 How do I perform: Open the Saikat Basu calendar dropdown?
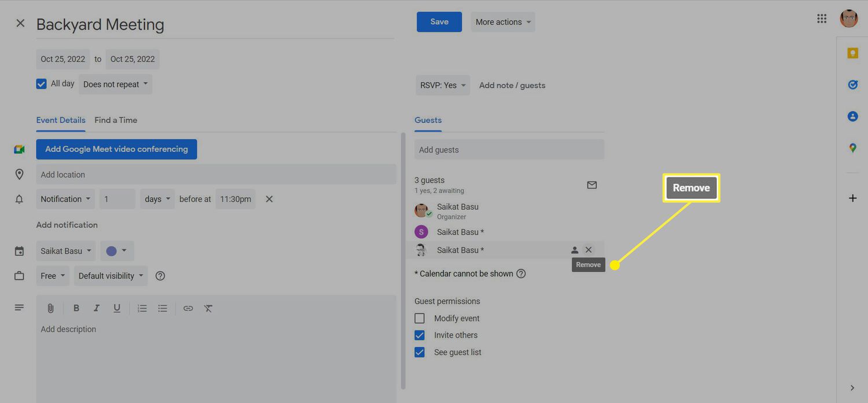click(65, 251)
